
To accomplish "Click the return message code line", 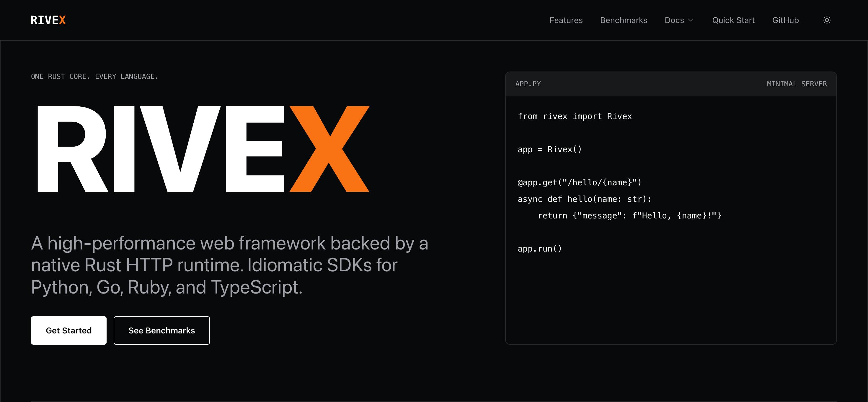I will [x=629, y=215].
